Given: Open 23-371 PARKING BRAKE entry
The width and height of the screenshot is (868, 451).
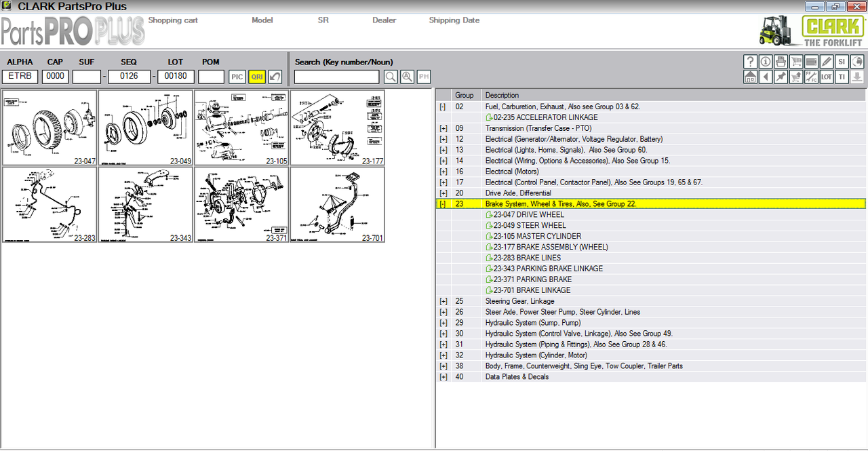Looking at the screenshot, I should pyautogui.click(x=528, y=279).
